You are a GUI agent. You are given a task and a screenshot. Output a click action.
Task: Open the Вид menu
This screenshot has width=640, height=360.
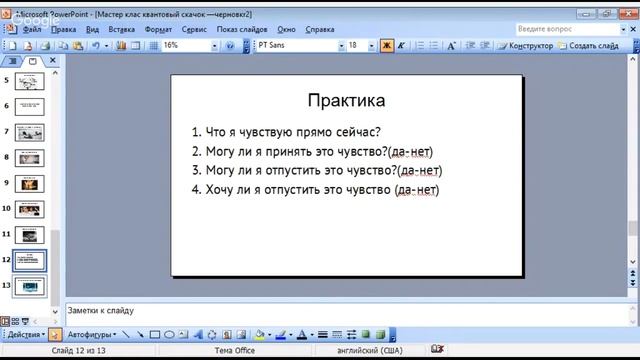click(93, 29)
